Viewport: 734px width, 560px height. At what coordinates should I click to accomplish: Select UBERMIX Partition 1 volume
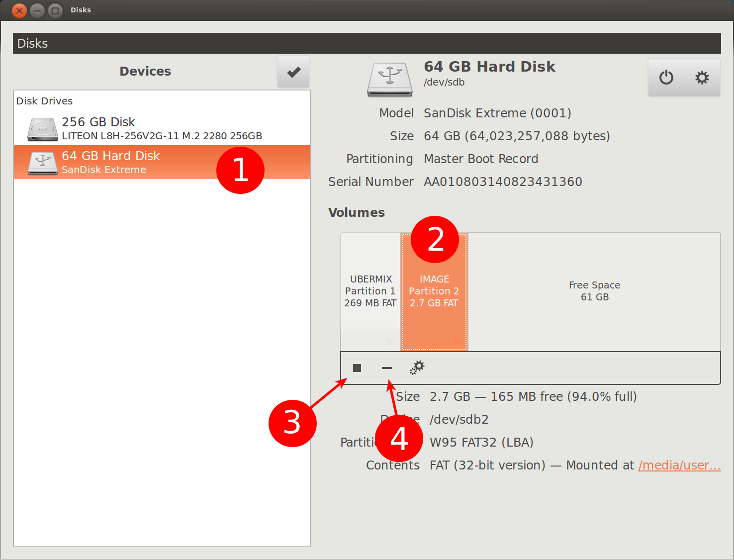(x=370, y=291)
